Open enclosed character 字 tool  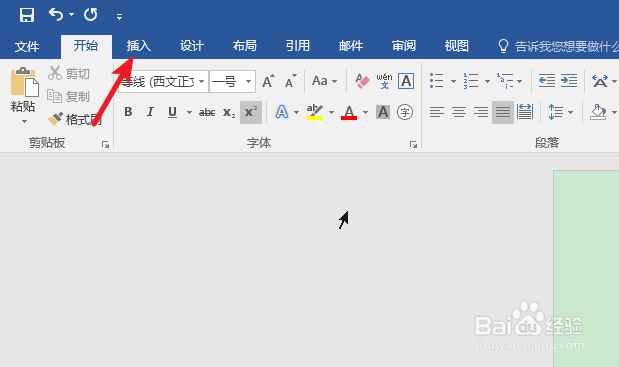click(405, 112)
